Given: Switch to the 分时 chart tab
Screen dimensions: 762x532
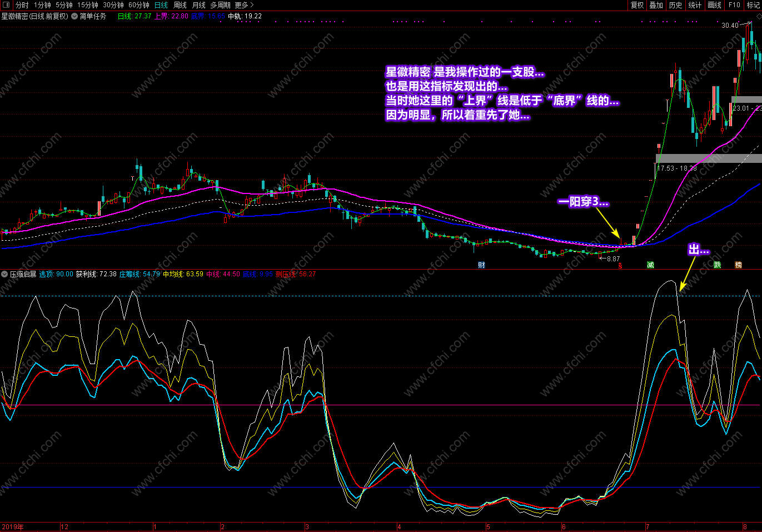Looking at the screenshot, I should (22, 5).
